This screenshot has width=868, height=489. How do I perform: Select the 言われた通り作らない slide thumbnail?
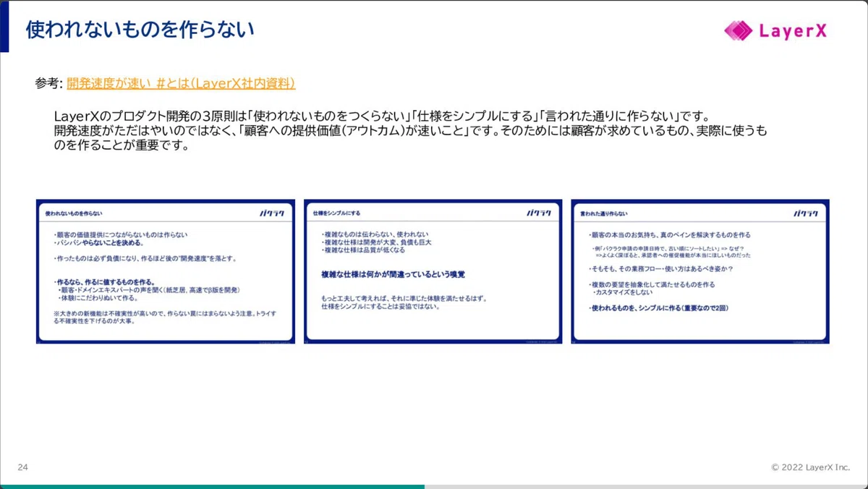[x=700, y=271]
